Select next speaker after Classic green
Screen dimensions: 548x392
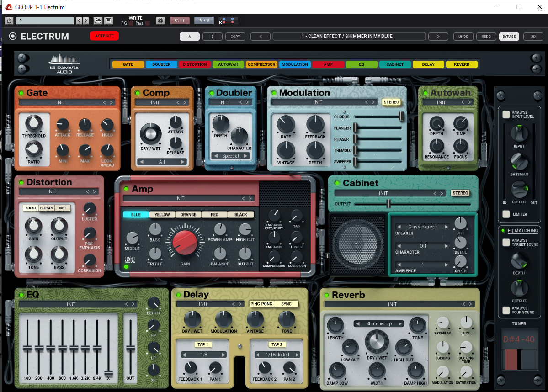click(446, 227)
